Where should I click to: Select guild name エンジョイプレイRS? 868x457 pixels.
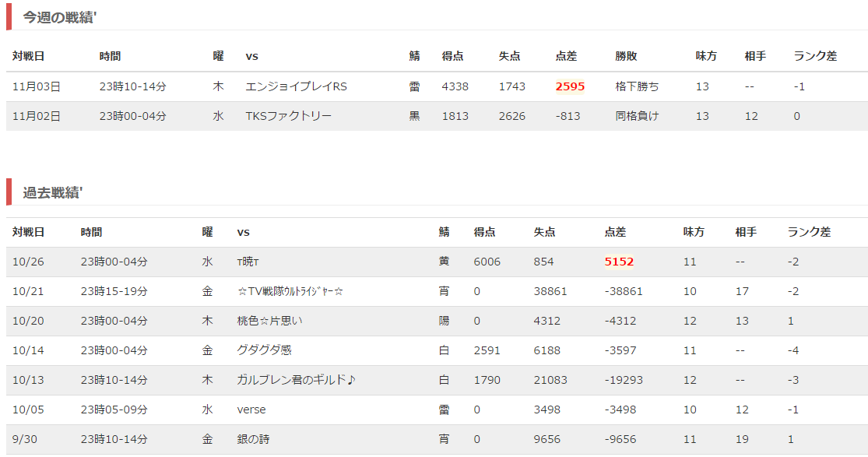(296, 86)
